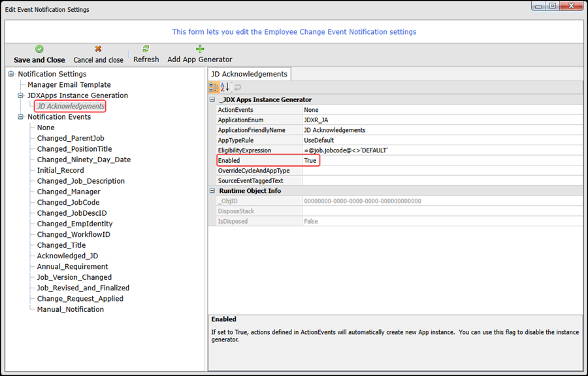588x376 pixels.
Task: Collapse the JDXApps Instance Generation node
Action: coord(21,95)
